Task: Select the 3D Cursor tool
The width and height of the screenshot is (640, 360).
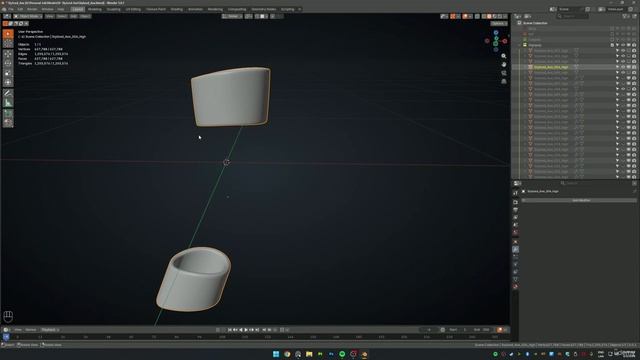Action: (8, 43)
